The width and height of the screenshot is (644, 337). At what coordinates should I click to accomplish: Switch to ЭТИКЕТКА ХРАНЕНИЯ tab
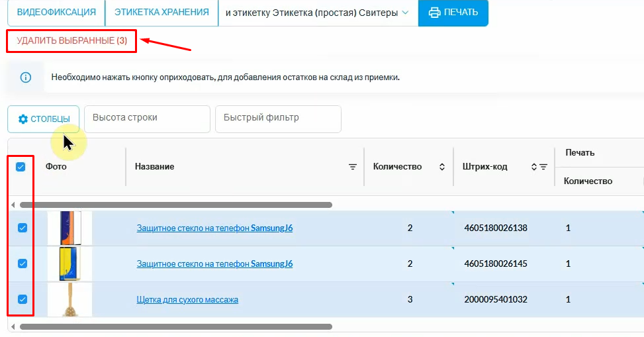pos(161,13)
